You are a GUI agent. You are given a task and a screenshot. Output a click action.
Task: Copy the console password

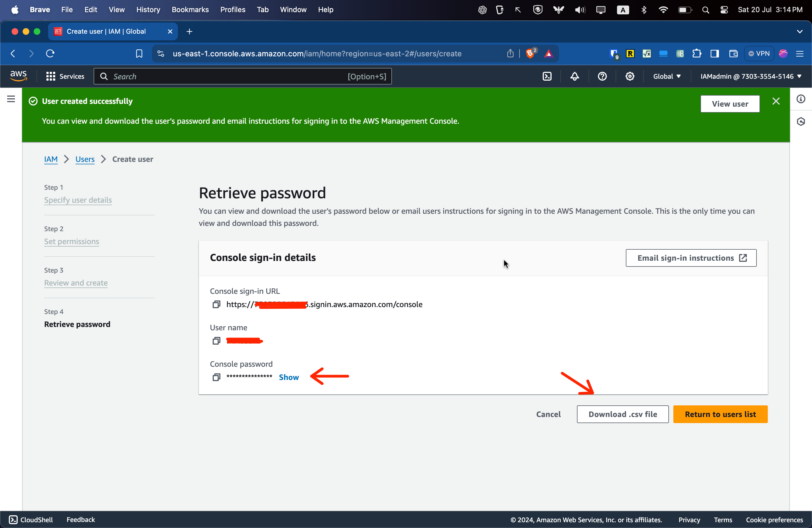point(216,377)
